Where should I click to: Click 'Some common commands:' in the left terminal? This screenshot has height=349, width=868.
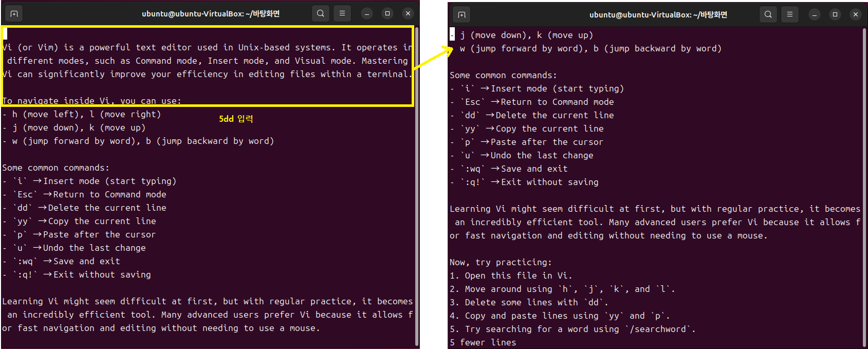coord(56,168)
